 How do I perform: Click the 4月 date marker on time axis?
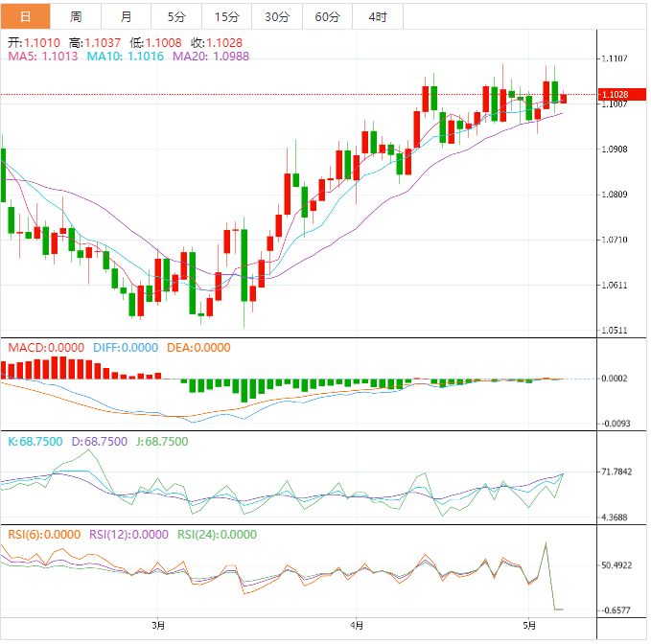[x=357, y=626]
